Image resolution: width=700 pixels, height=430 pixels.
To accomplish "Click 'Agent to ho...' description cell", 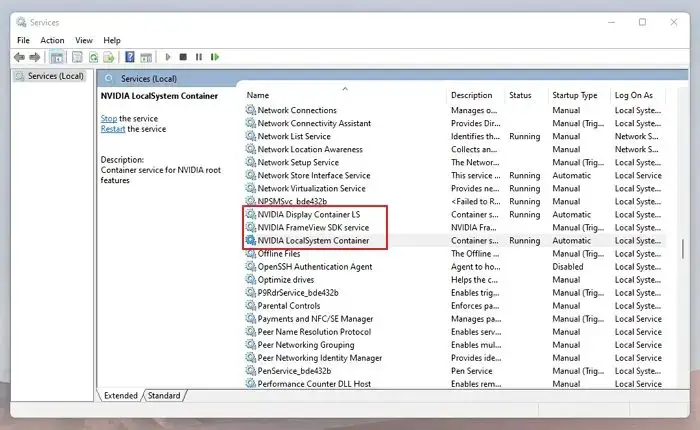I will pos(475,267).
